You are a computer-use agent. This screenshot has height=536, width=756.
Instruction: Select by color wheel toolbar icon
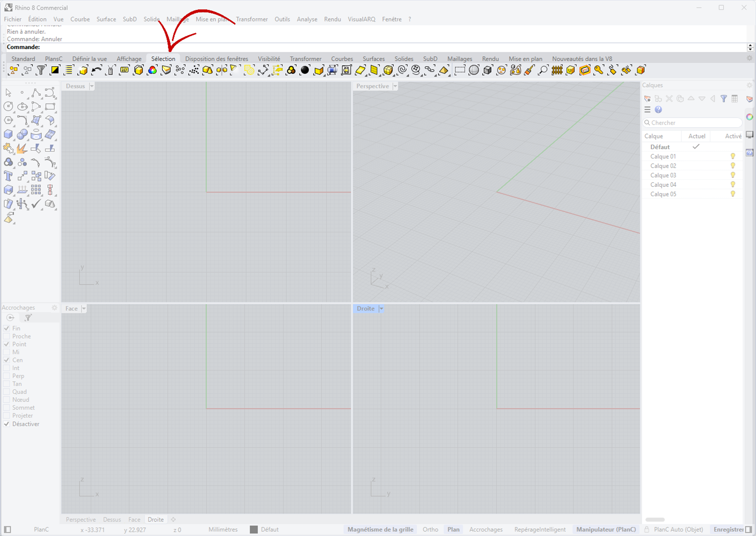click(x=152, y=70)
